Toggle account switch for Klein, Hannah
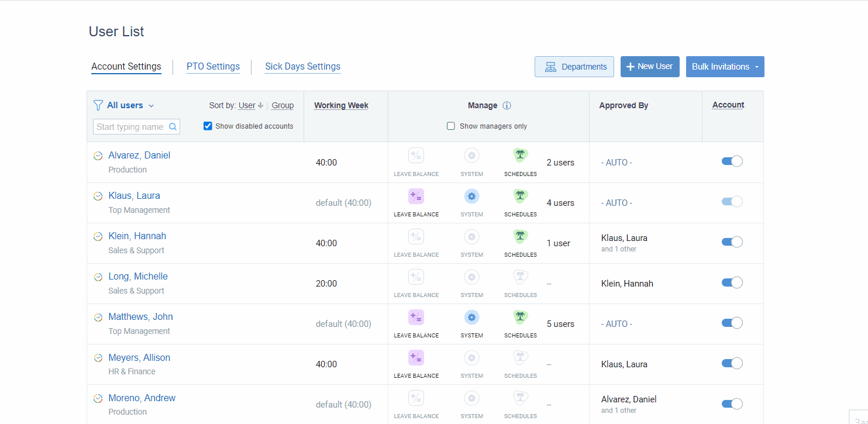The height and width of the screenshot is (424, 868). tap(732, 242)
